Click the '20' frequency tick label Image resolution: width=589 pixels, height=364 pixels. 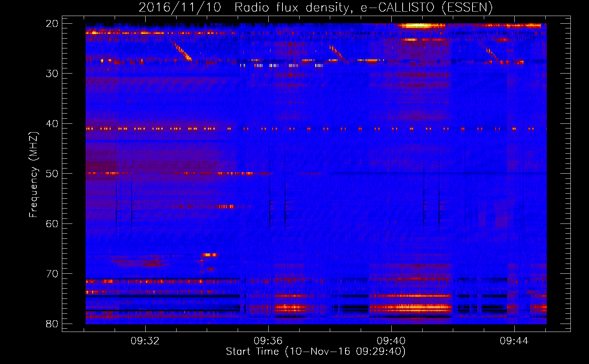tap(52, 24)
